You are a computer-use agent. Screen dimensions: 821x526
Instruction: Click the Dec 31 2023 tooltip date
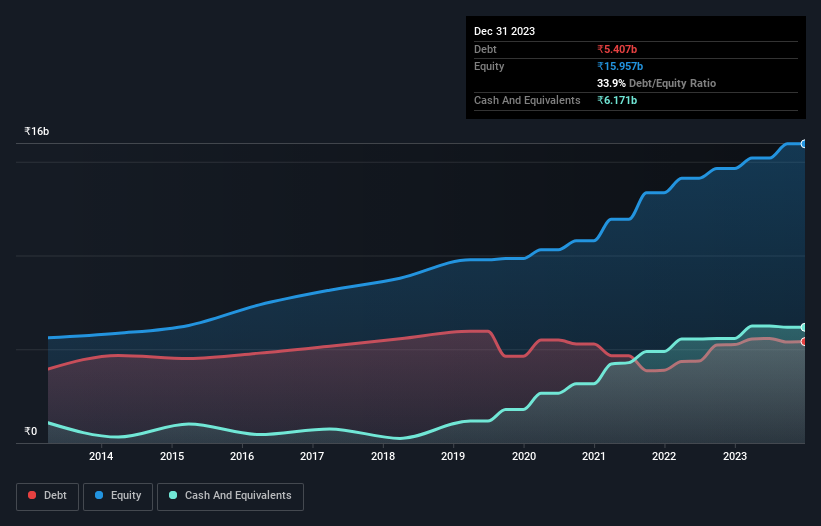505,31
